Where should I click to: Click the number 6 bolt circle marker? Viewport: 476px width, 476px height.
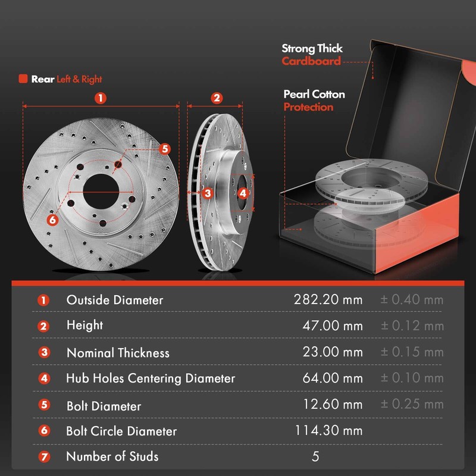click(x=52, y=220)
